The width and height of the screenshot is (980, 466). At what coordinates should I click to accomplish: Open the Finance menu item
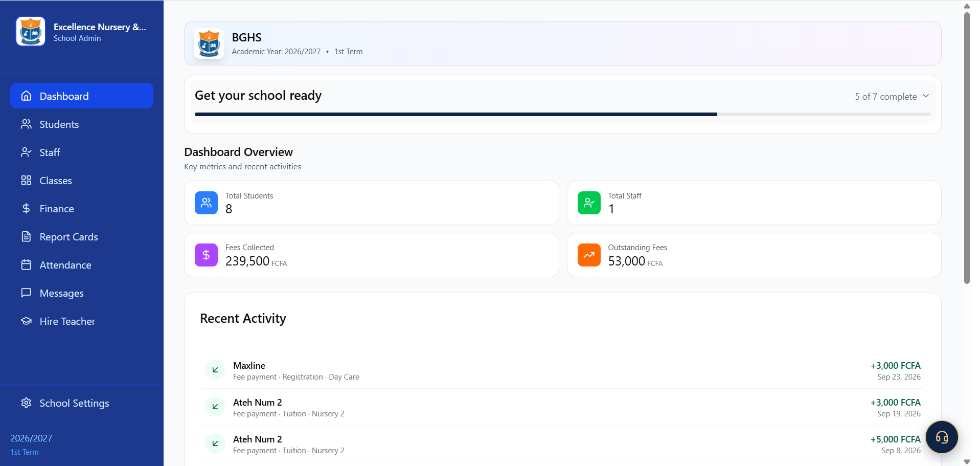tap(82, 208)
